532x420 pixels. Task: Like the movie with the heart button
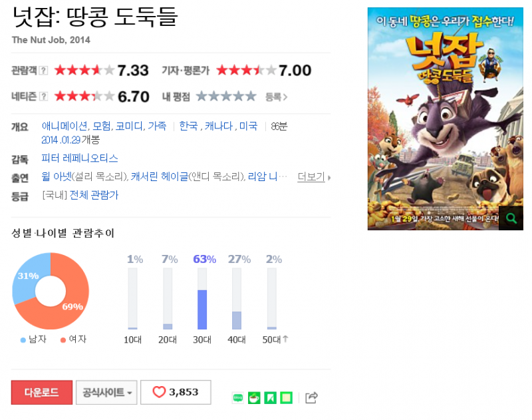click(x=176, y=392)
